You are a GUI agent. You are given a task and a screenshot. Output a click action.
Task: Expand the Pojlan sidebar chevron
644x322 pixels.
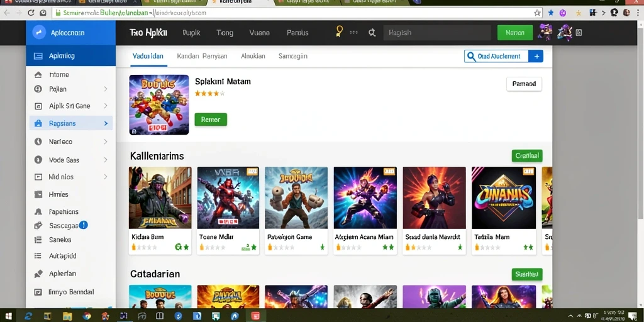[106, 89]
